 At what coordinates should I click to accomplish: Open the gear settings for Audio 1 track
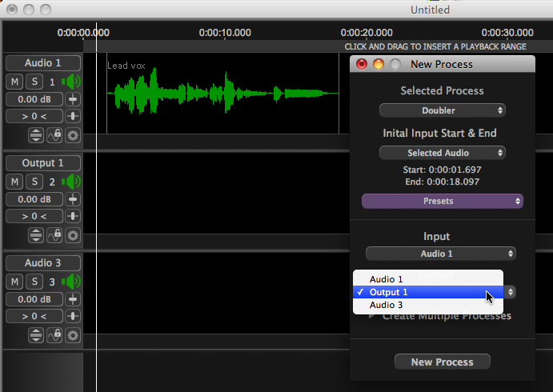tap(73, 135)
